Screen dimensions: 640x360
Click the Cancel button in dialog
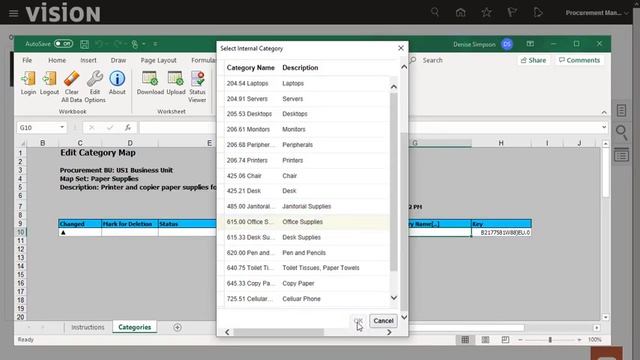[383, 321]
